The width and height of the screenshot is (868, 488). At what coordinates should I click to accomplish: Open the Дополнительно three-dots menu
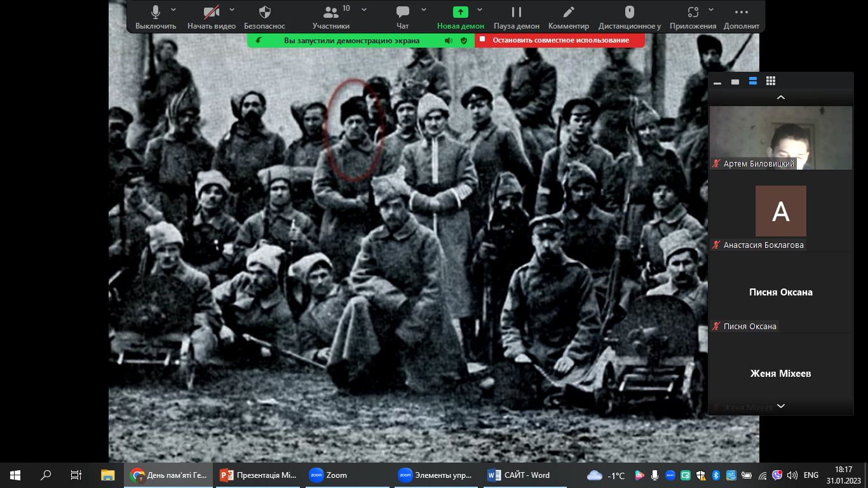coord(741,13)
